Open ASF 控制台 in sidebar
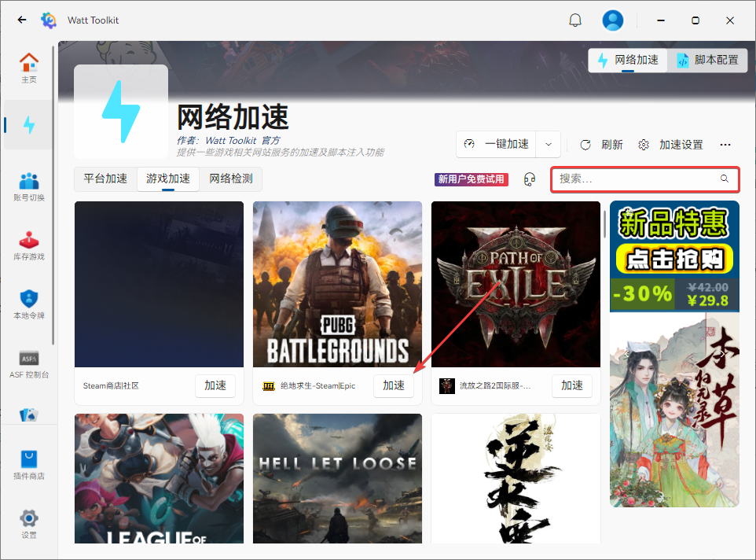 pyautogui.click(x=29, y=363)
